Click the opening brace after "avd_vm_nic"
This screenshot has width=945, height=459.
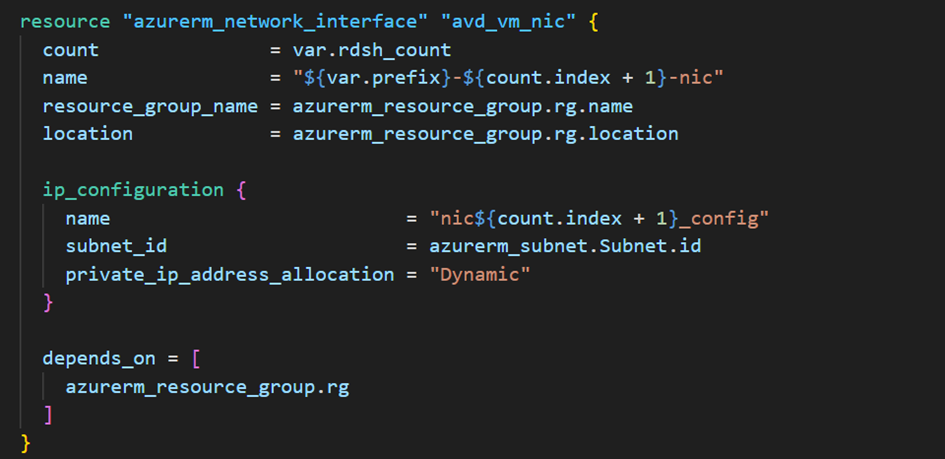pyautogui.click(x=592, y=21)
